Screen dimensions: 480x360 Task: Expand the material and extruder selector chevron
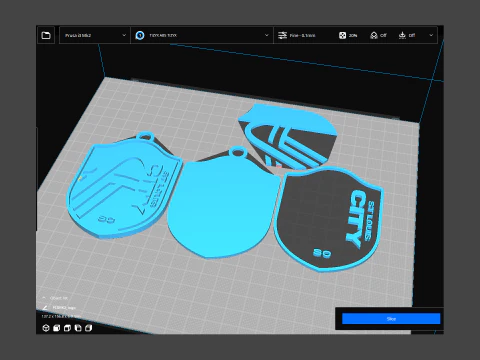pos(266,35)
